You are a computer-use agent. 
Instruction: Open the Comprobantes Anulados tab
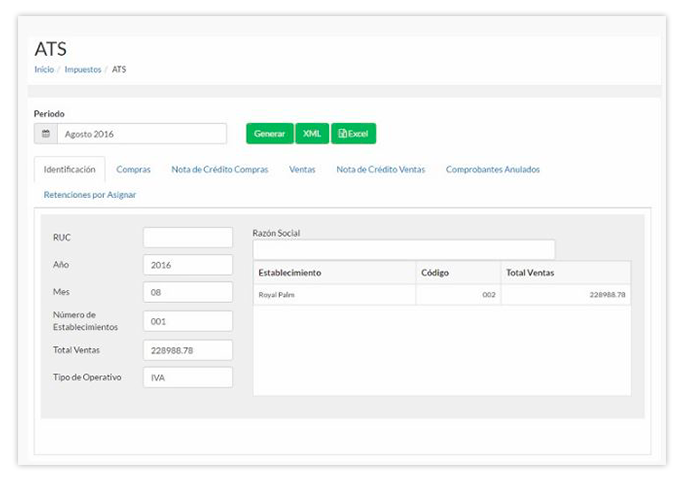point(492,170)
